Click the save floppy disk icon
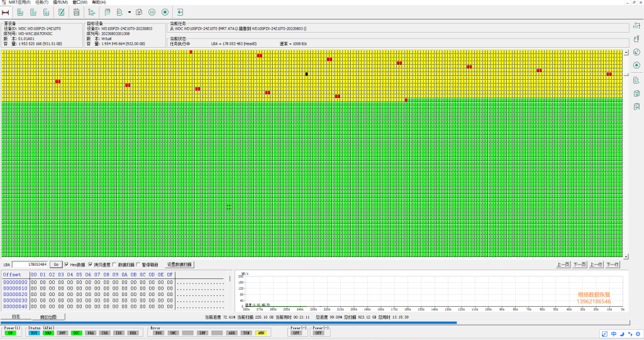This screenshot has width=644, height=340. pyautogui.click(x=76, y=13)
